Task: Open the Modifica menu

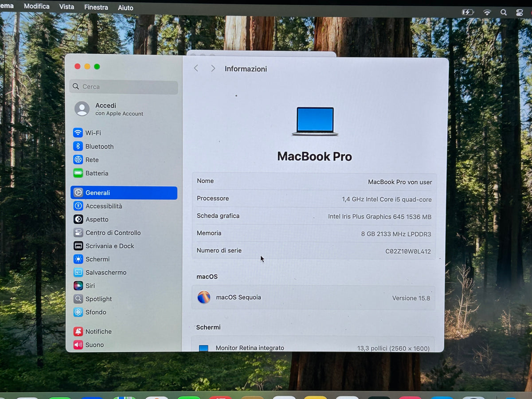Action: [x=37, y=6]
